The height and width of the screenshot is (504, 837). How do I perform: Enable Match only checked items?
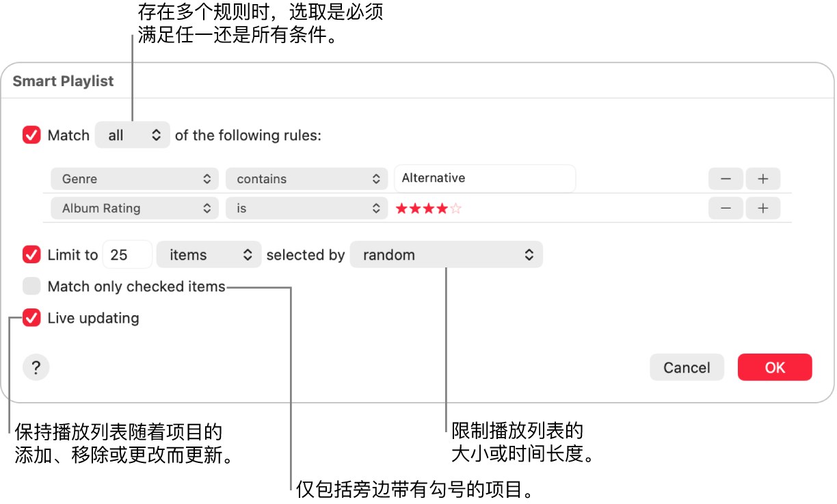pyautogui.click(x=32, y=287)
